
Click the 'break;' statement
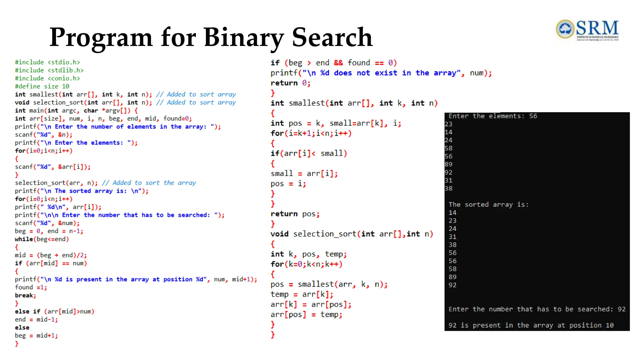25,295
